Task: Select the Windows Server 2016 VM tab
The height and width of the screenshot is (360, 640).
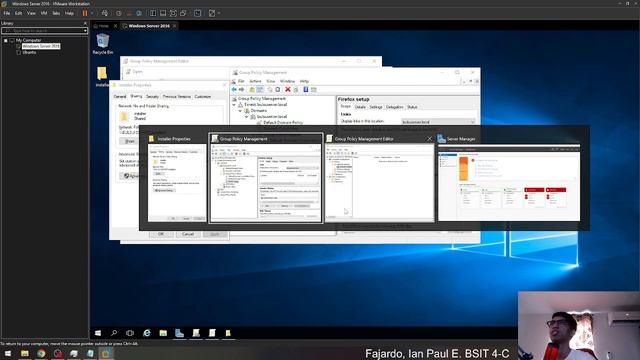Action: tap(149, 26)
